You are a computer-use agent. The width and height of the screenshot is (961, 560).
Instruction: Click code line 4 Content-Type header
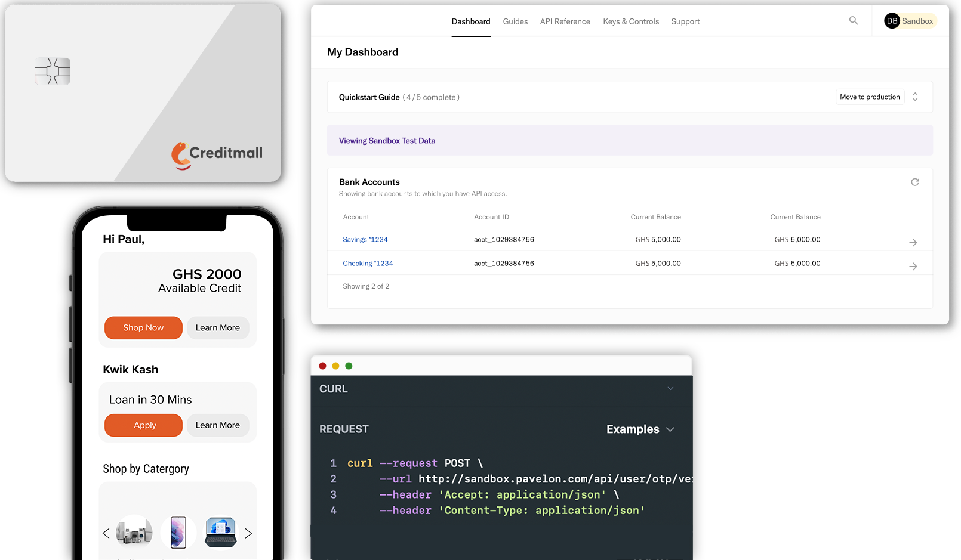coord(512,511)
